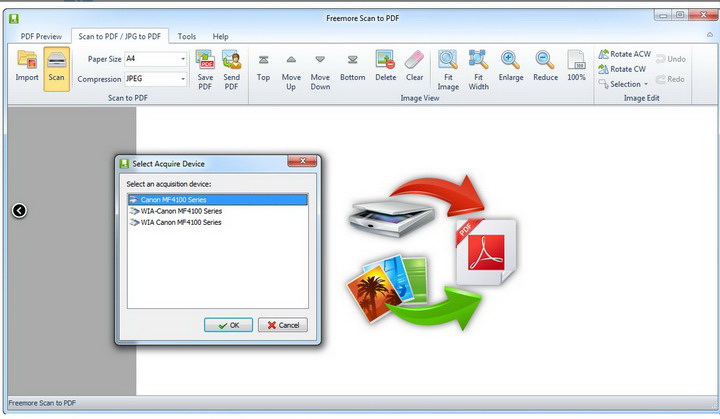The height and width of the screenshot is (419, 720).
Task: Reduce the view with the zoom-out icon
Action: tap(545, 60)
